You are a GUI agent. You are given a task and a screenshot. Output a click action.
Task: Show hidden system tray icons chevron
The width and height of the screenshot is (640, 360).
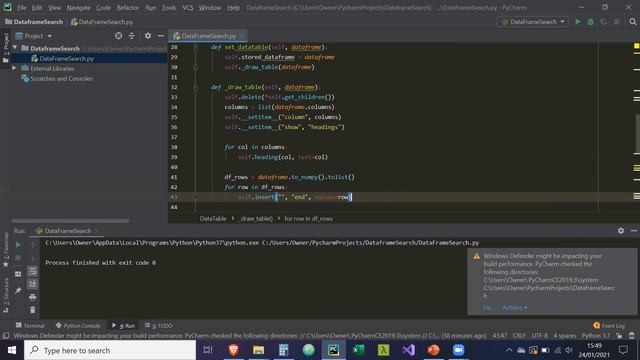click(509, 350)
